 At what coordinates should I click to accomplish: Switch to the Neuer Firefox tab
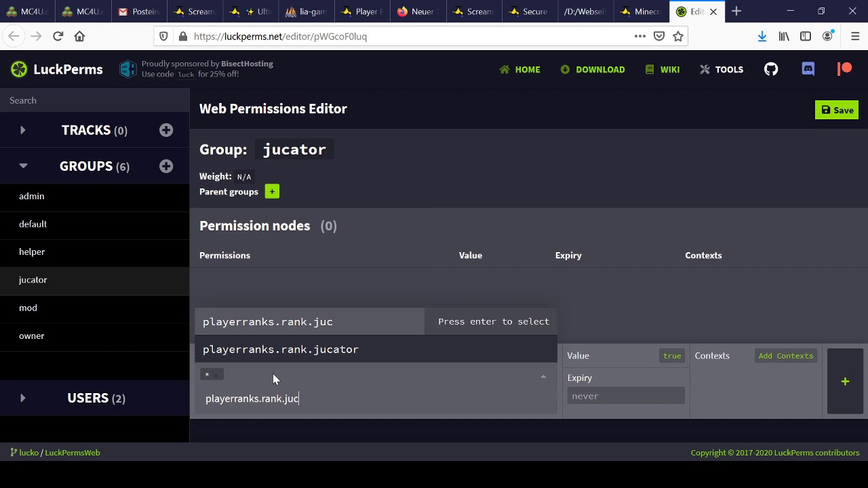point(418,12)
